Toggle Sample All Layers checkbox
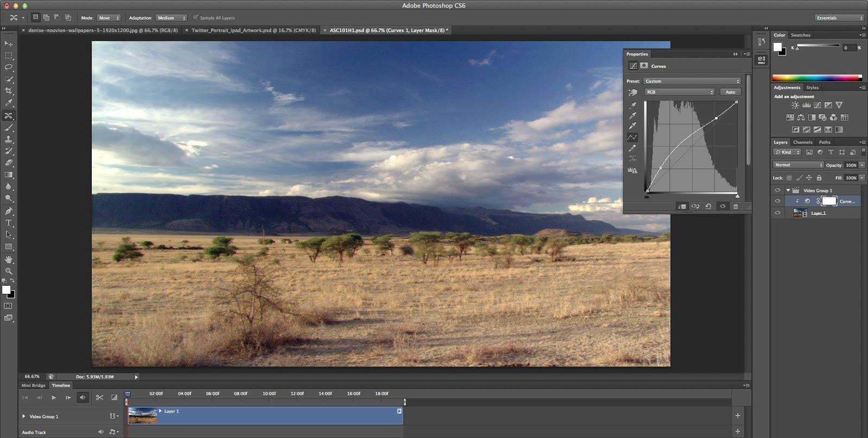 [x=196, y=18]
